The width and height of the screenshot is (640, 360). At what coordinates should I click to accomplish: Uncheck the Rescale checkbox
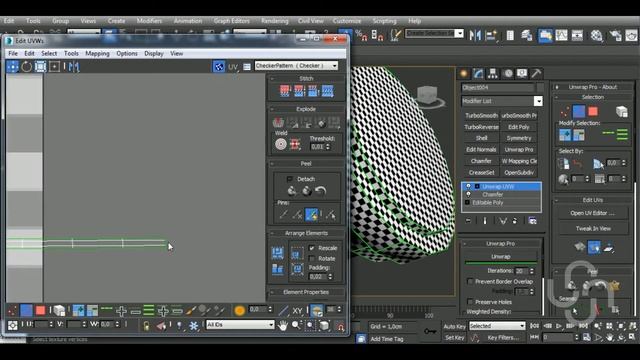(312, 248)
